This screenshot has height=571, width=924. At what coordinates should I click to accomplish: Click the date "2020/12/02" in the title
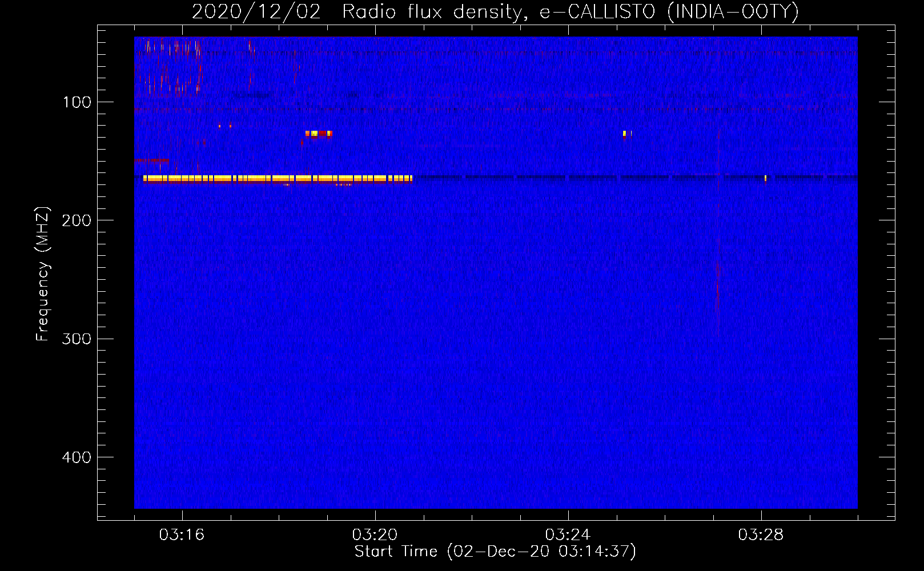pyautogui.click(x=256, y=11)
